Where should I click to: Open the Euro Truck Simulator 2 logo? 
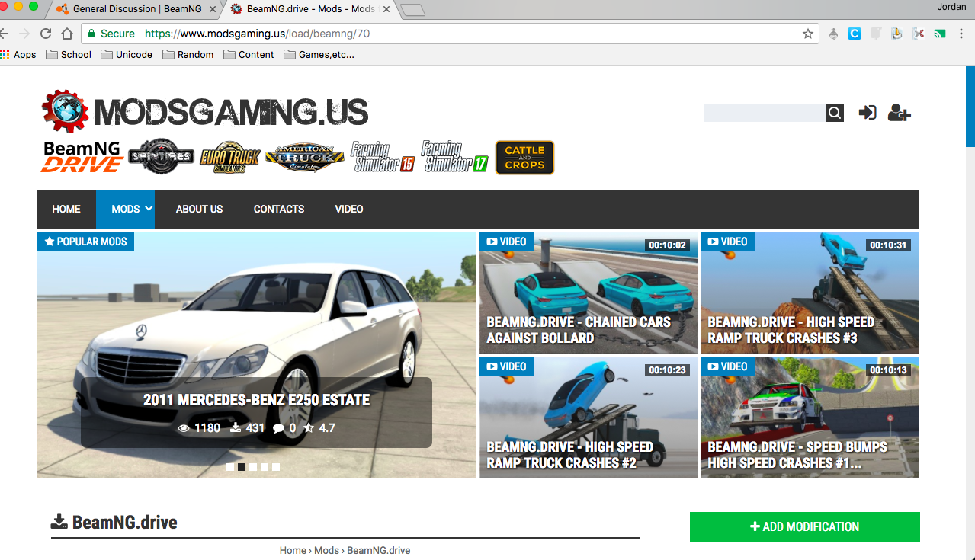[230, 157]
